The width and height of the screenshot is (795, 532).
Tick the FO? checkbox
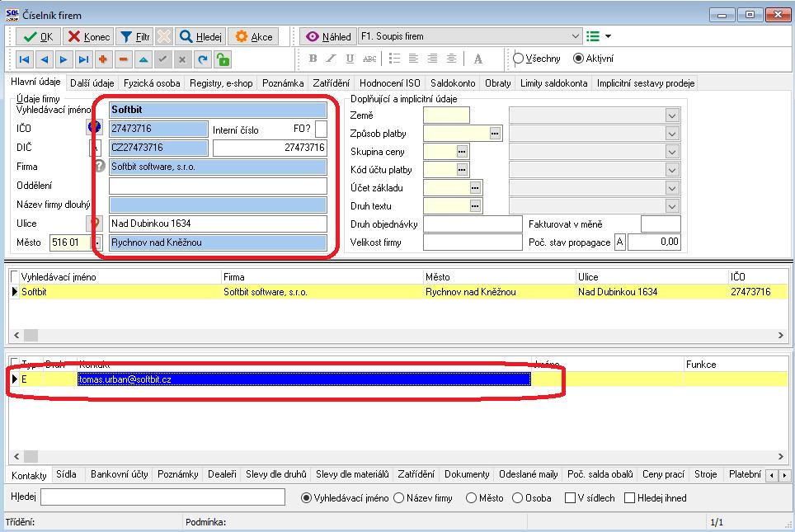coord(321,129)
